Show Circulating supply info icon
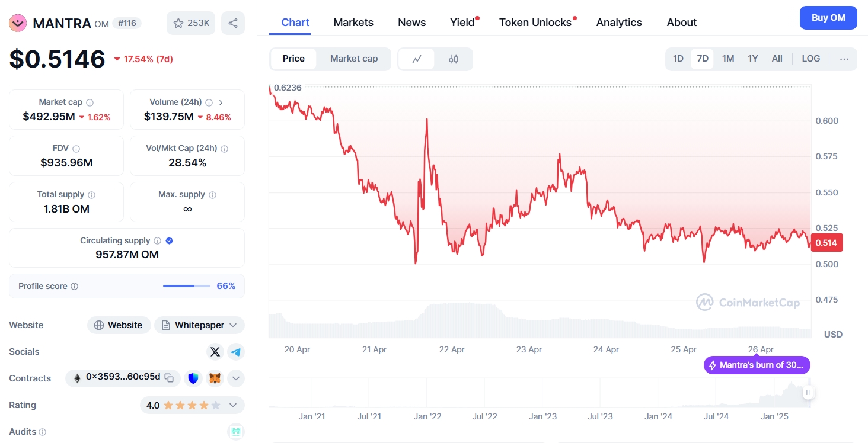Viewport: 868px width, 443px height. click(157, 241)
